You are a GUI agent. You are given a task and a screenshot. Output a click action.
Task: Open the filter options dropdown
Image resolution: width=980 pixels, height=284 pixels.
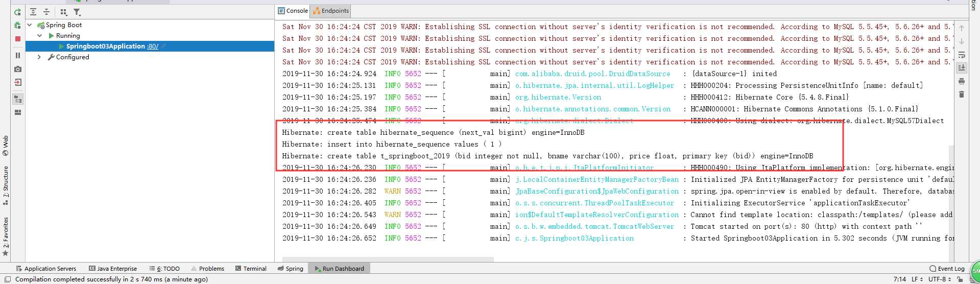point(77,12)
